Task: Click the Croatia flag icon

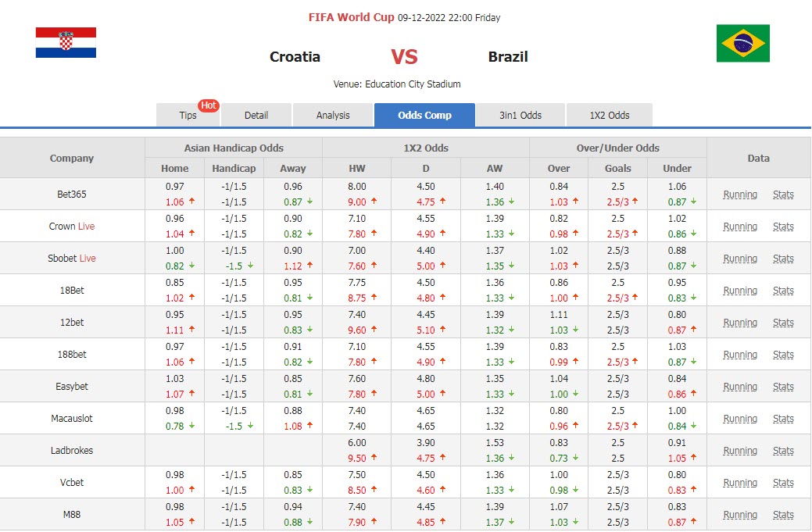Action: coord(66,43)
